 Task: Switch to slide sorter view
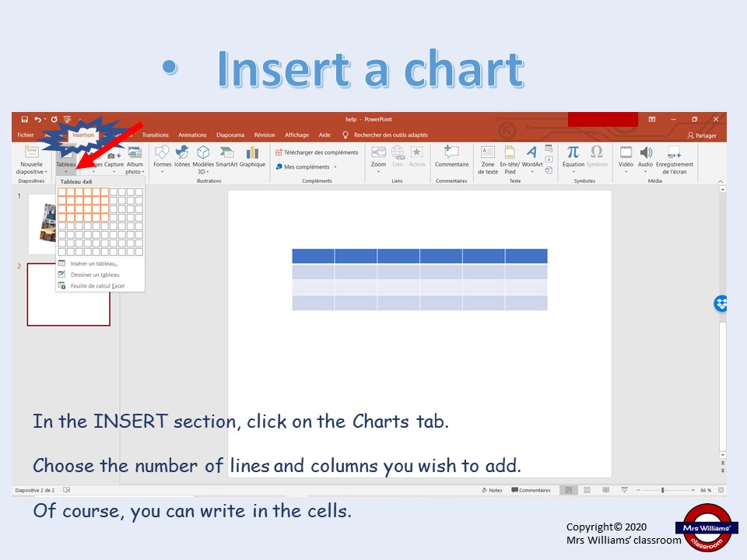pos(587,490)
